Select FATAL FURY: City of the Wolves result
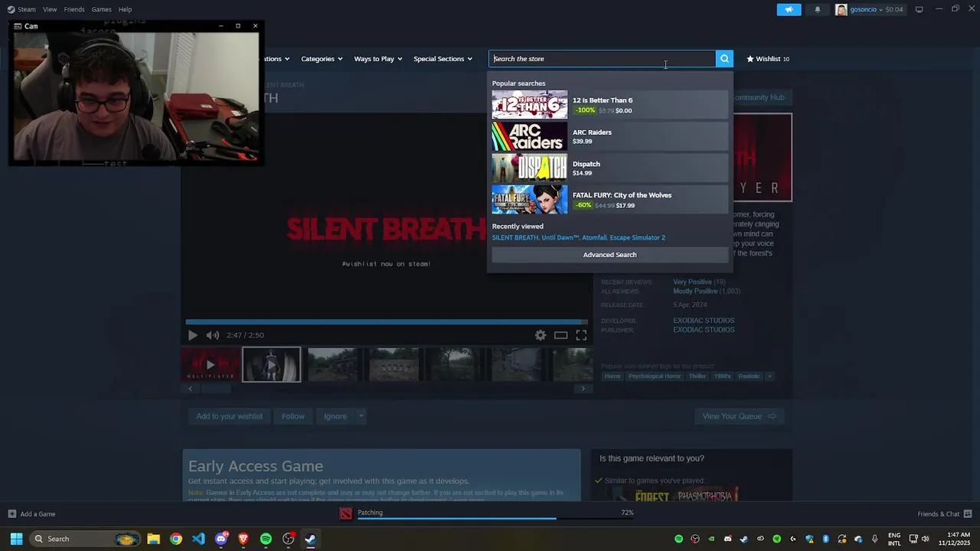Viewport: 980px width, 551px height. [609, 200]
